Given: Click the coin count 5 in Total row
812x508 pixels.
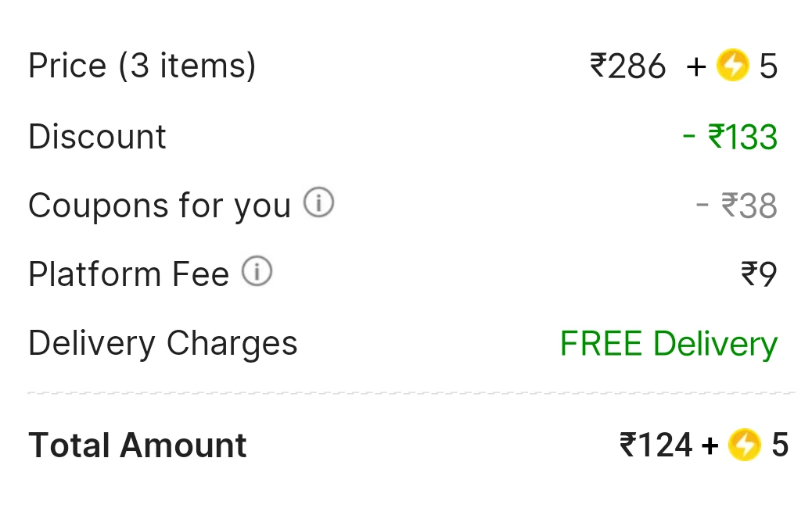Looking at the screenshot, I should coord(780,445).
